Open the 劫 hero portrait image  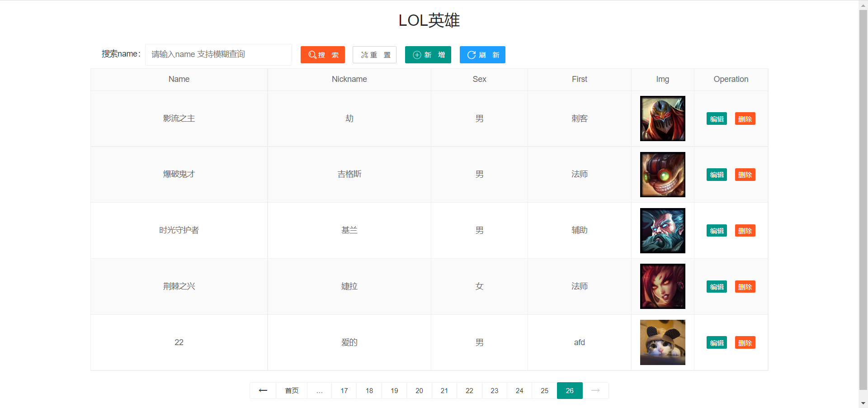tap(663, 119)
